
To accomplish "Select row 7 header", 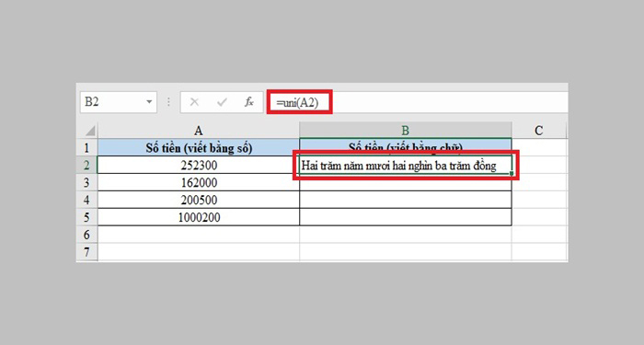I will click(86, 251).
